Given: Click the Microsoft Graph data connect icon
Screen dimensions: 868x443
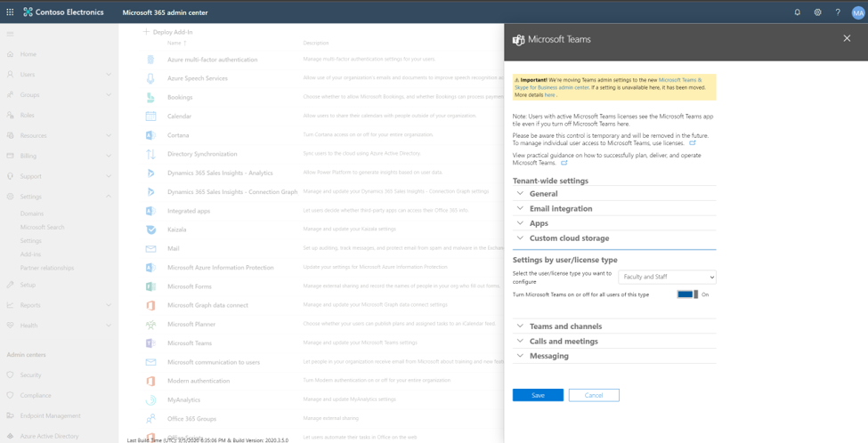Looking at the screenshot, I should pos(150,305).
